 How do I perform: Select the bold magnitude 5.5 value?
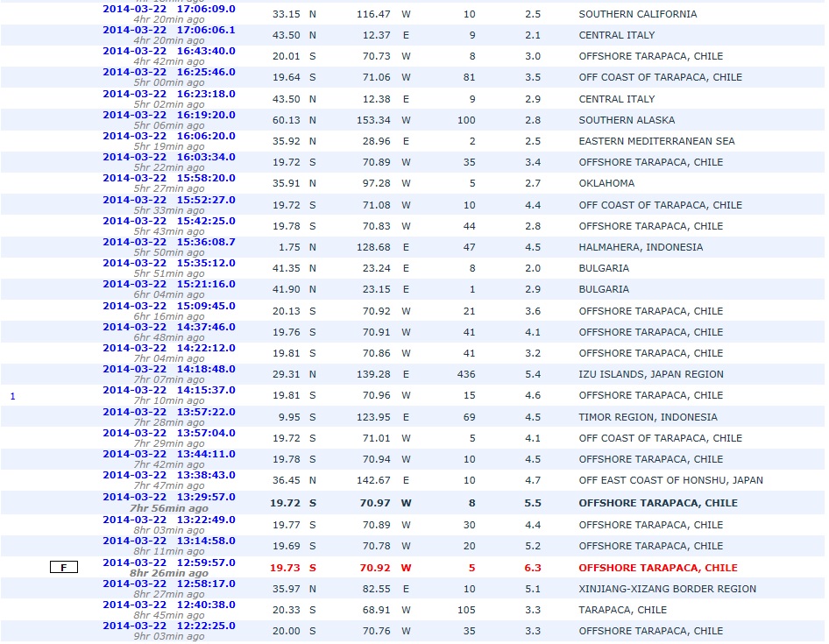[x=533, y=503]
